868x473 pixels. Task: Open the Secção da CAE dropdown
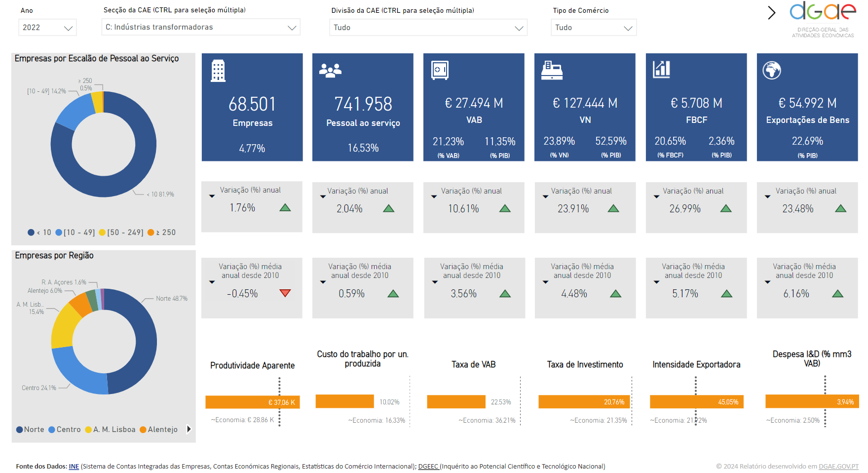pyautogui.click(x=201, y=27)
